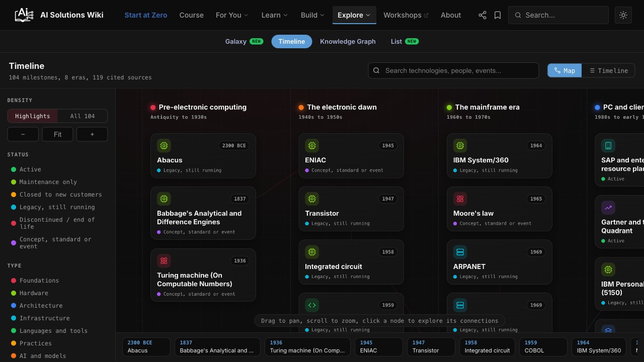Screen dimensions: 644x362
Task: Jump to 1837 Babbage's Analytical timeline chip
Action: 217,347
